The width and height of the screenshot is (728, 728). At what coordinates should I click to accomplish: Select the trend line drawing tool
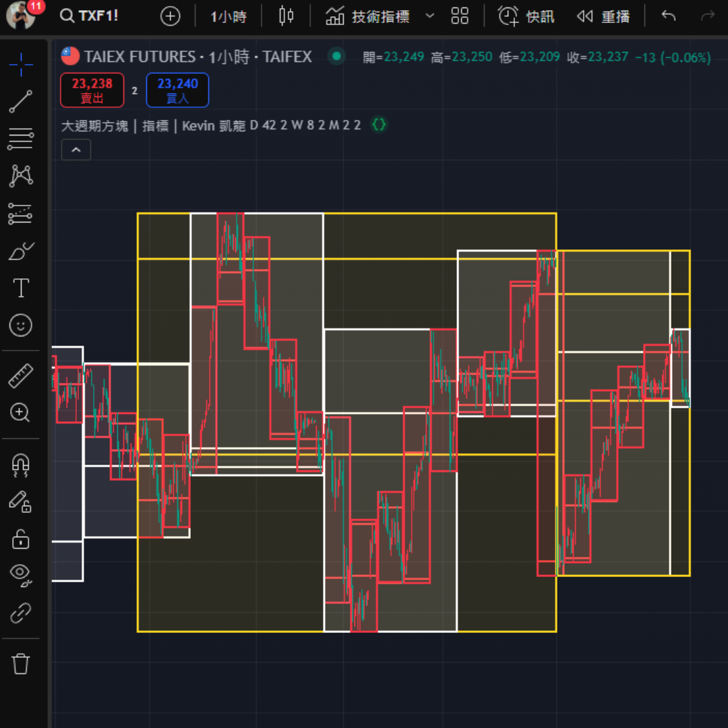tap(21, 101)
